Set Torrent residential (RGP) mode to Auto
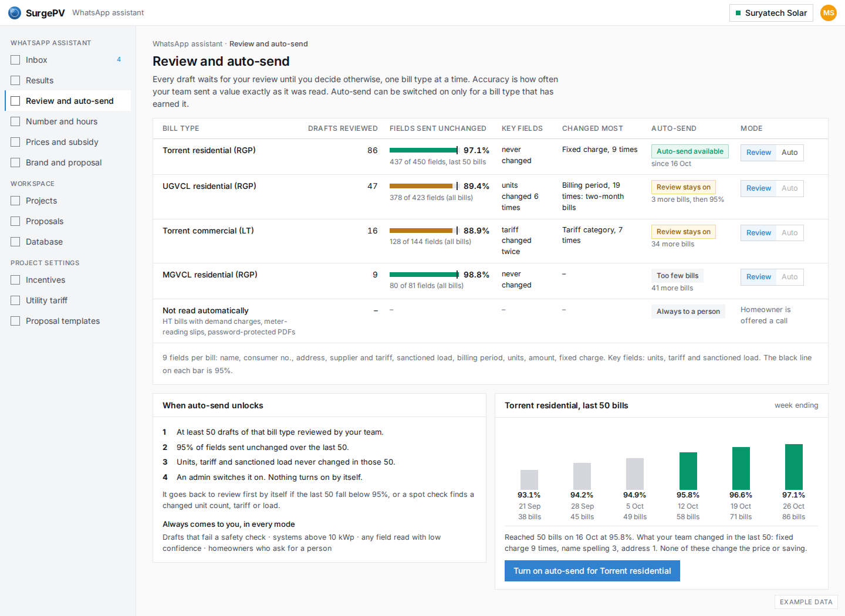845x616 pixels. (790, 153)
